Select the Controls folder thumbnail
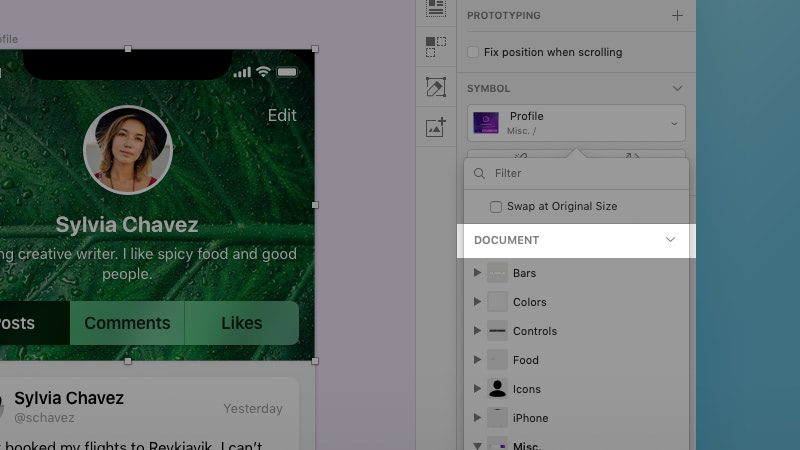Viewport: 800px width, 450px height. click(497, 331)
